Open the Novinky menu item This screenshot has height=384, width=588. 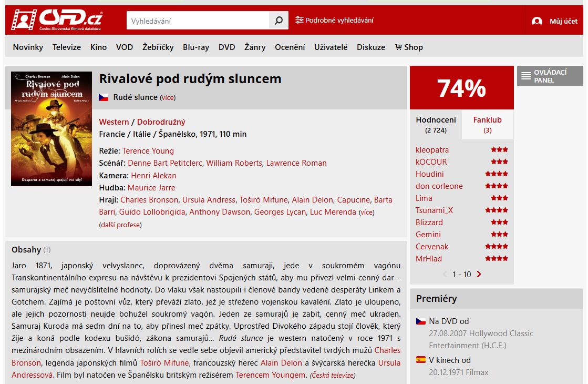[x=28, y=47]
